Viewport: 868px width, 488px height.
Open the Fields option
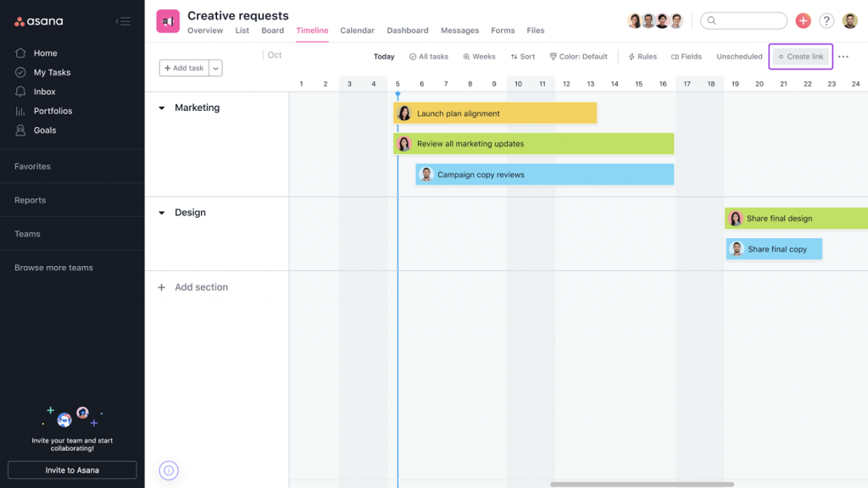point(686,57)
